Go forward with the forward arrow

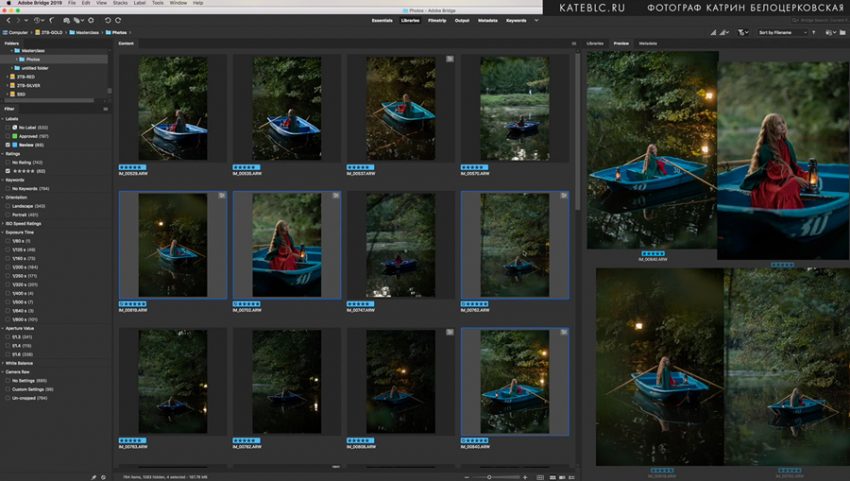pyautogui.click(x=18, y=21)
